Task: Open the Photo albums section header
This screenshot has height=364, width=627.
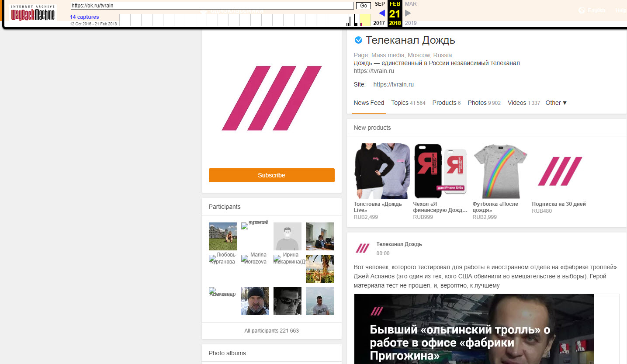Action: (227, 353)
